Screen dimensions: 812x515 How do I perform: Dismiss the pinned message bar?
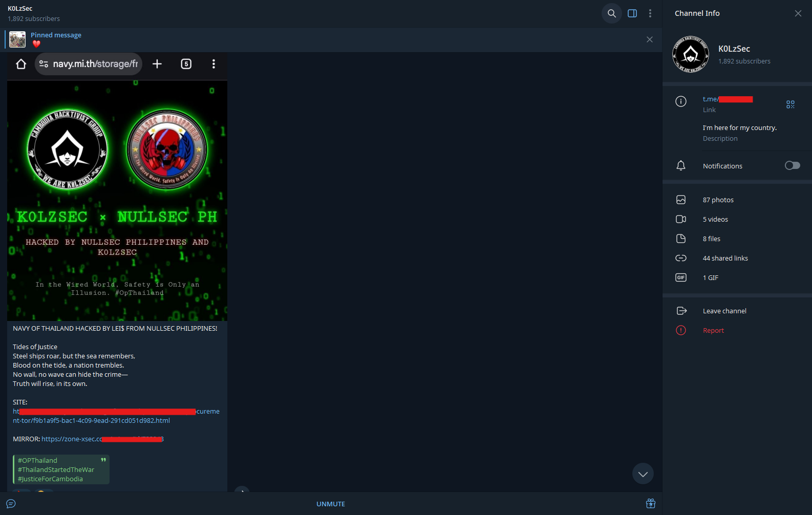[650, 39]
